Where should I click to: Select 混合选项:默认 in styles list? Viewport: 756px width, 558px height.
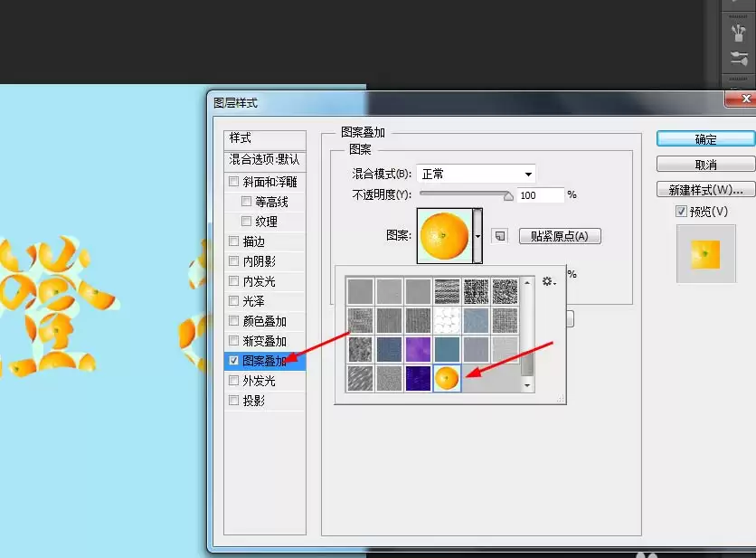265,159
